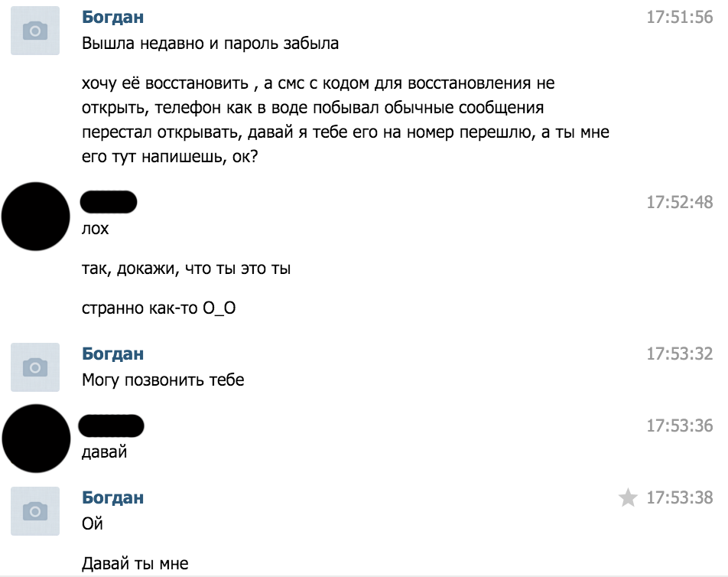The width and height of the screenshot is (728, 577).
Task: Open black circle avatar beside the "давай" message
Action: click(x=36, y=438)
